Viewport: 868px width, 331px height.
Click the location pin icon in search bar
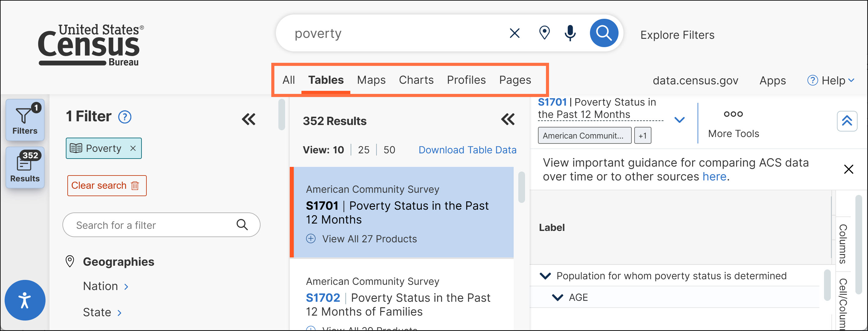[544, 33]
